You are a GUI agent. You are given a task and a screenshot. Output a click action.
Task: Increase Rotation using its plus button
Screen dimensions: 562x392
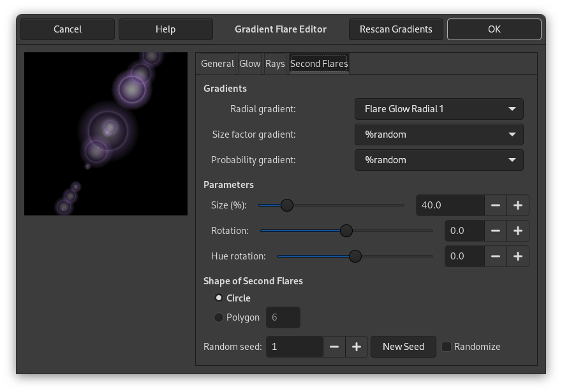(517, 231)
